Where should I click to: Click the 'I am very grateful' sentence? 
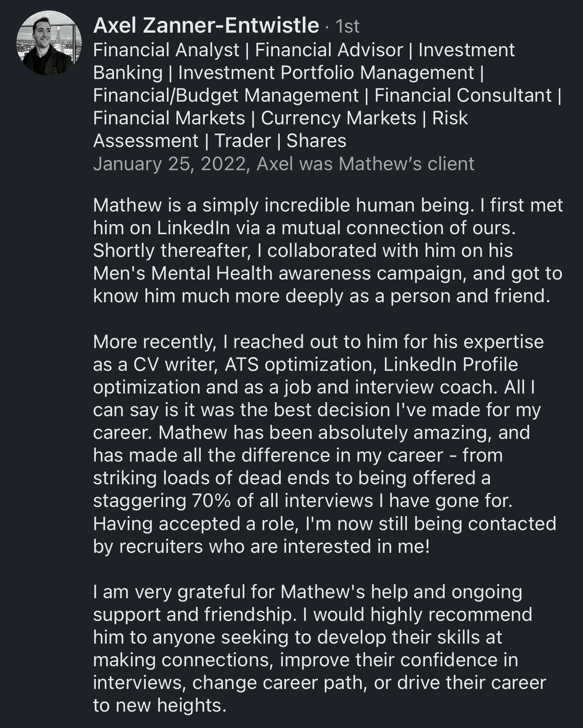[307, 592]
